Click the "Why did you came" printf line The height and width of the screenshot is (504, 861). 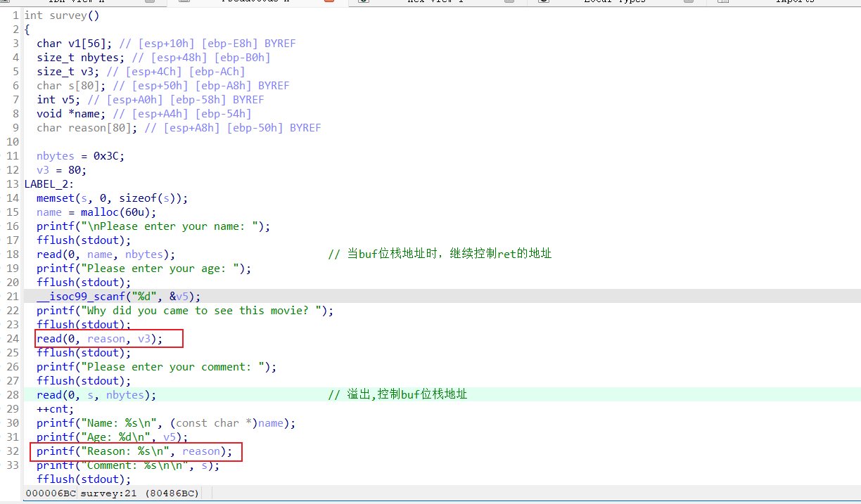pos(185,311)
